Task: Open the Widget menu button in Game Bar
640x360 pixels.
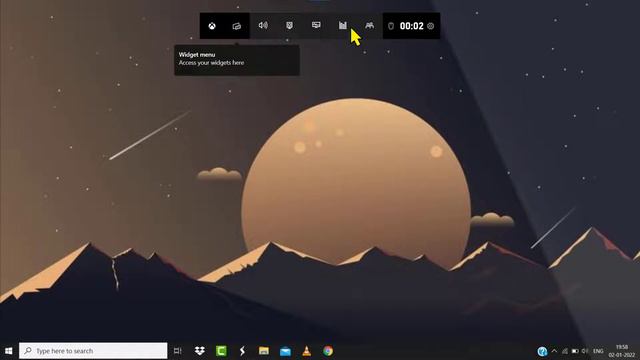Action: 237,26
